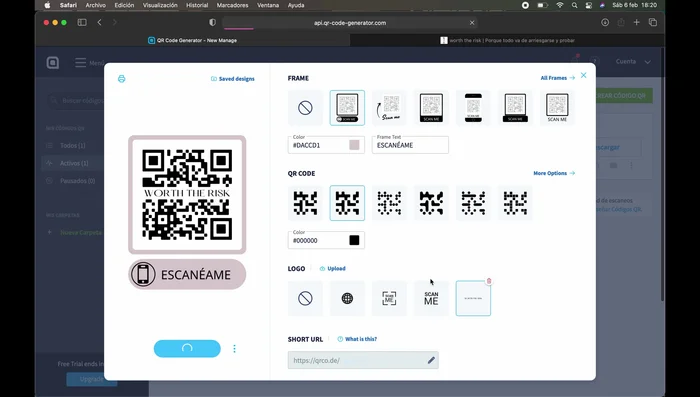Image resolution: width=700 pixels, height=397 pixels.
Task: Open the Archivo menu
Action: coord(96,5)
